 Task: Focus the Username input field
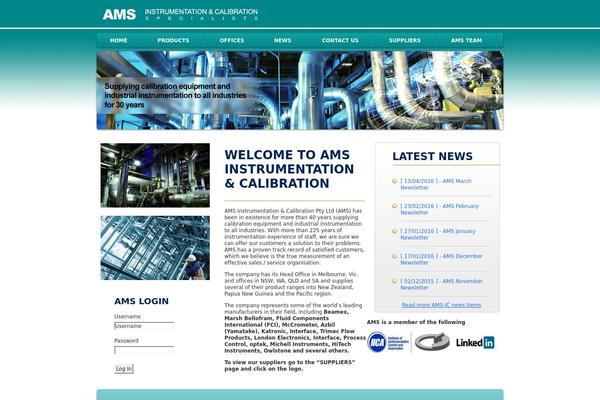click(144, 326)
